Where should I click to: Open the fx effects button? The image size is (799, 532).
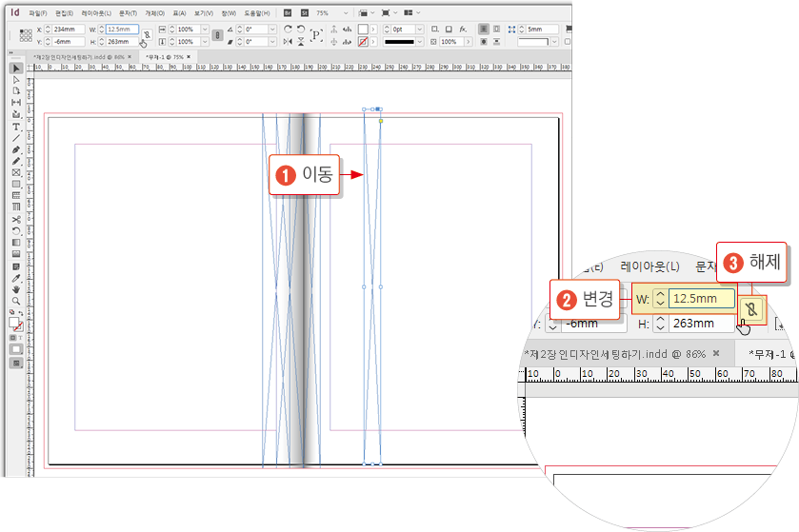(463, 29)
